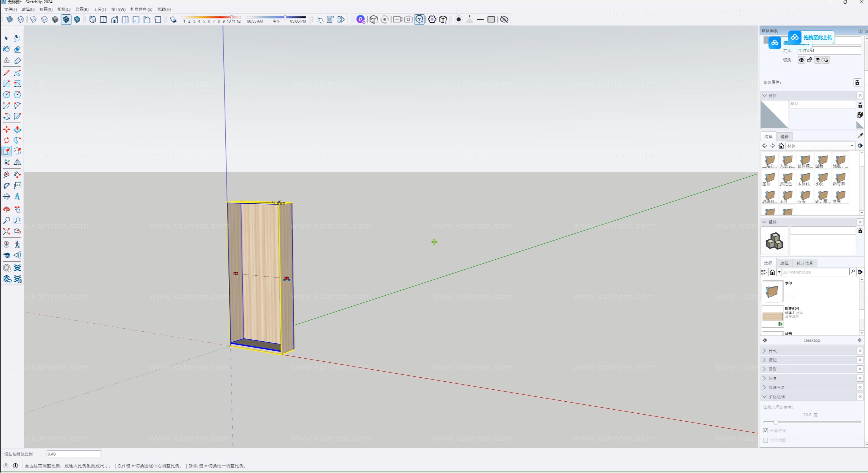
Task: Collapse the 材质 panel section
Action: (x=764, y=96)
